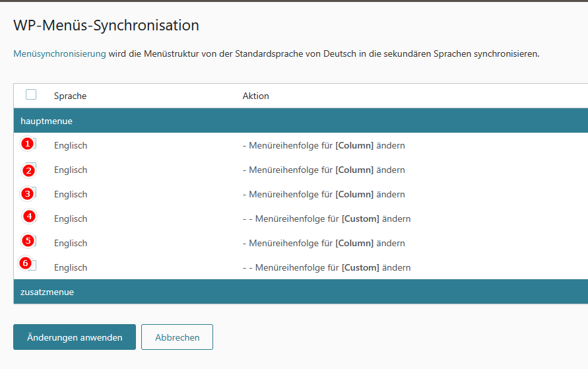588x369 pixels.
Task: Tick the checkbox marked with red number 1
Action: click(x=30, y=144)
